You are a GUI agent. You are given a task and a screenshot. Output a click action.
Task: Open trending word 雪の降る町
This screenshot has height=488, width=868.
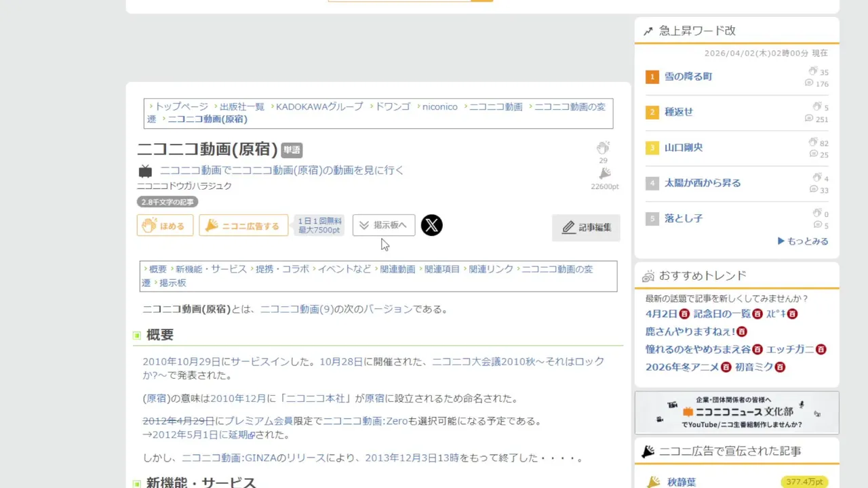click(688, 77)
